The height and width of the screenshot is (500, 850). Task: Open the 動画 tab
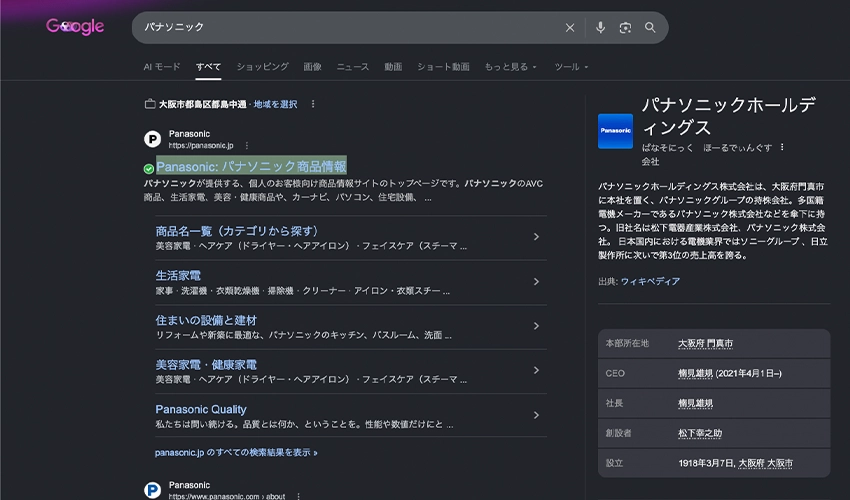tap(393, 67)
